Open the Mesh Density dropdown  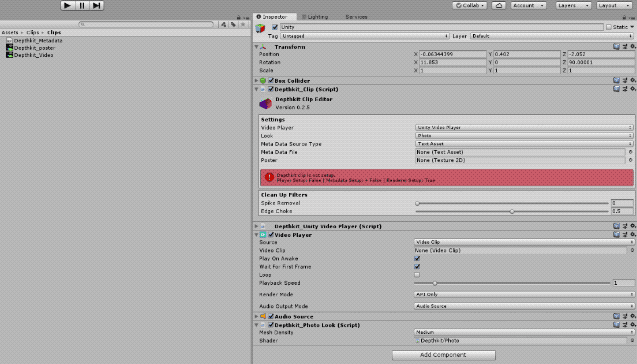coord(524,332)
